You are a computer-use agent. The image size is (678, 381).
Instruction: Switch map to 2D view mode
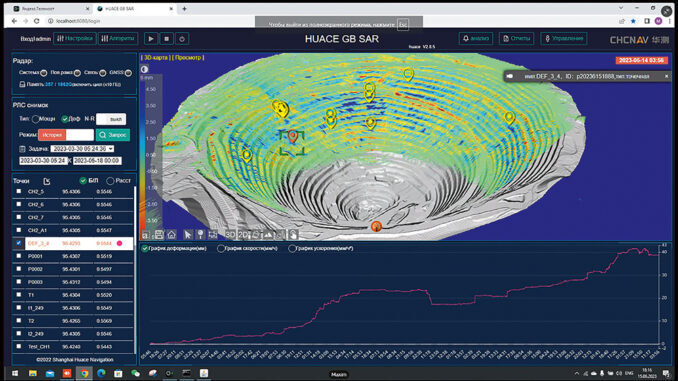[243, 235]
